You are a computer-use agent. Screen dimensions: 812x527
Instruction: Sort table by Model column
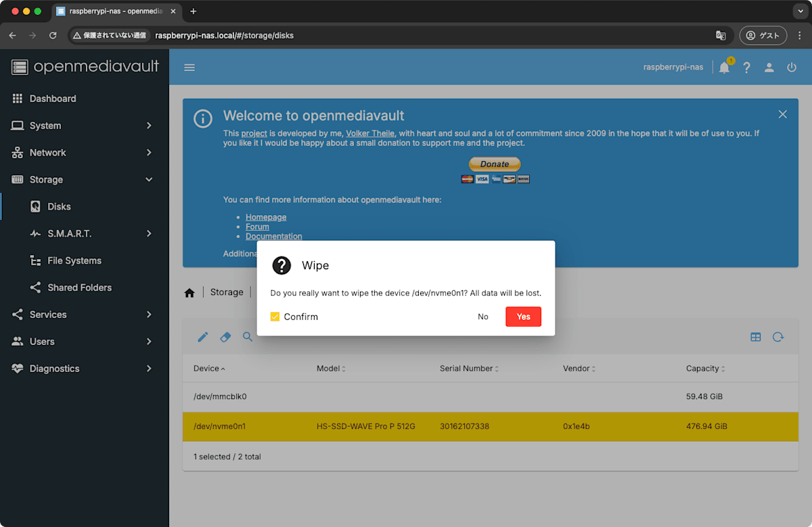(x=331, y=369)
